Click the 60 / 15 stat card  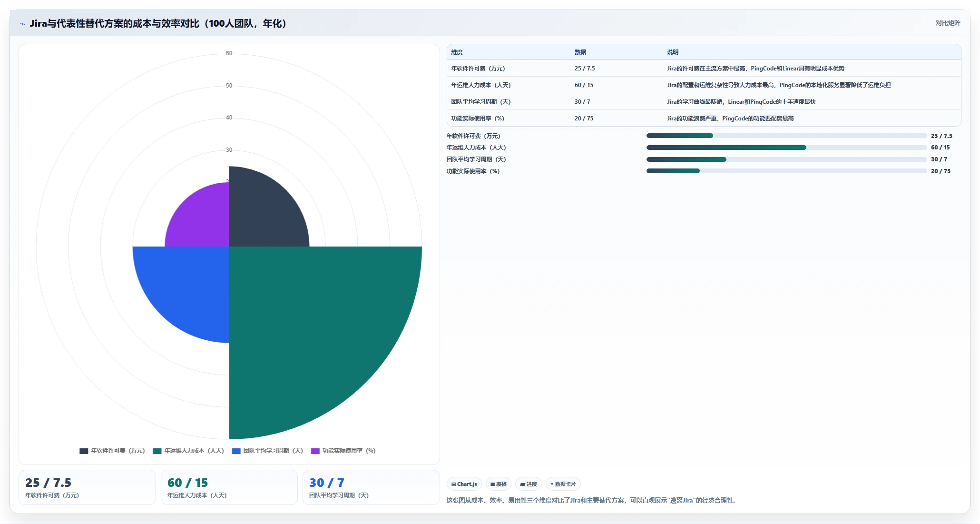point(229,487)
